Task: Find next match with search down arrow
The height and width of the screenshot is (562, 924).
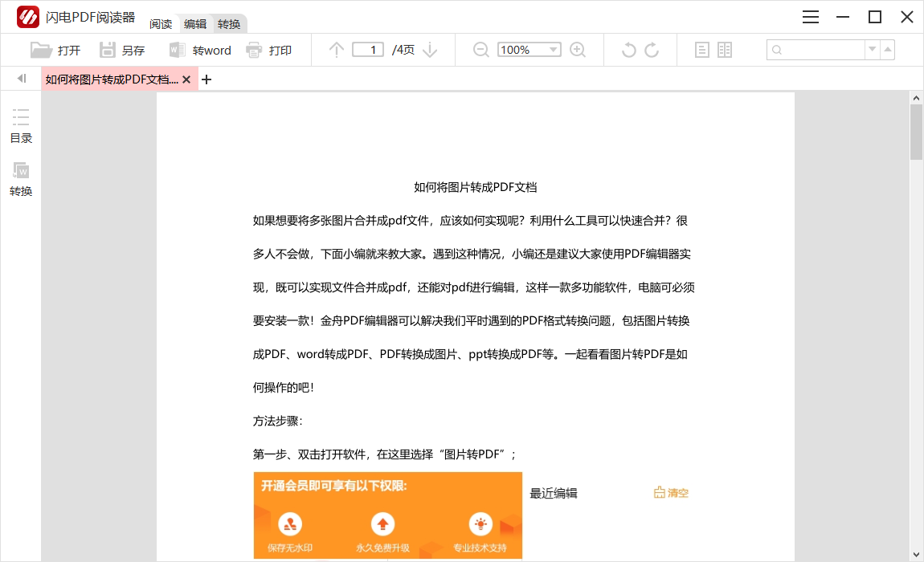Action: [x=872, y=50]
